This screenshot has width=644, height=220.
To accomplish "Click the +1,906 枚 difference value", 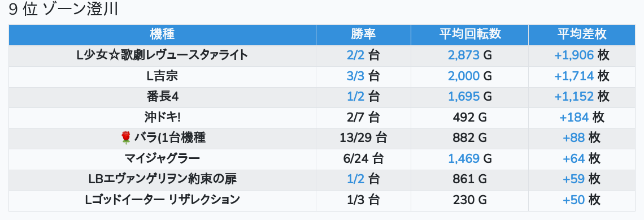I will coord(581,55).
